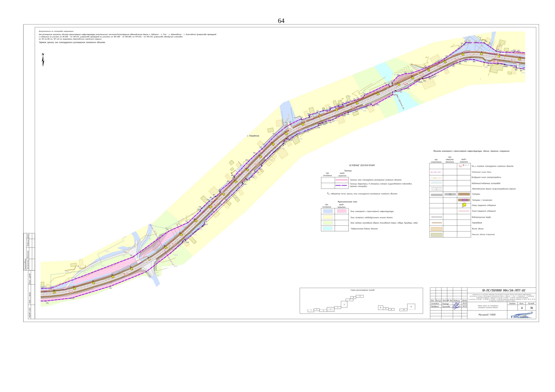The height and width of the screenshot is (392, 555).
Task: Click the 'с. Покровское' map label
Action: click(x=253, y=136)
